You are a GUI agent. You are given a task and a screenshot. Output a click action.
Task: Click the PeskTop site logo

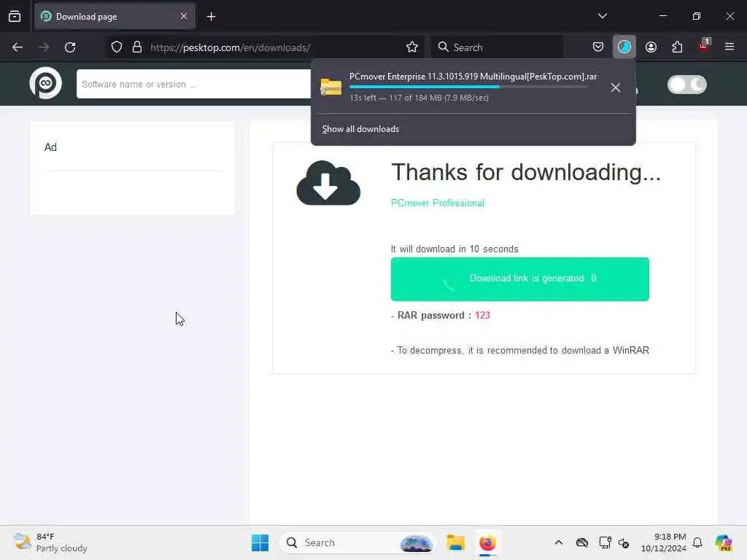pos(46,83)
